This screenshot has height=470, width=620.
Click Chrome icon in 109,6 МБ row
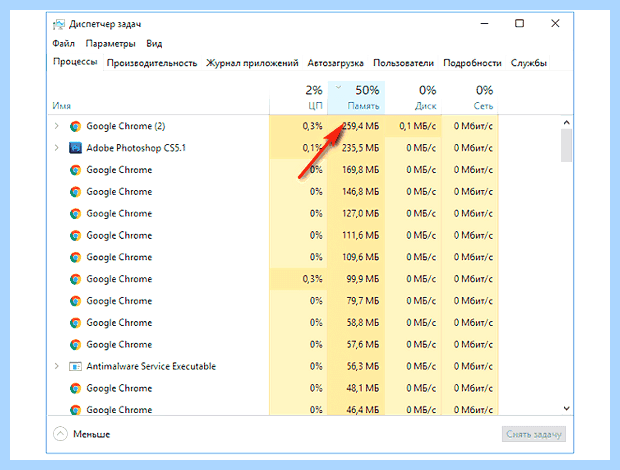(x=75, y=257)
